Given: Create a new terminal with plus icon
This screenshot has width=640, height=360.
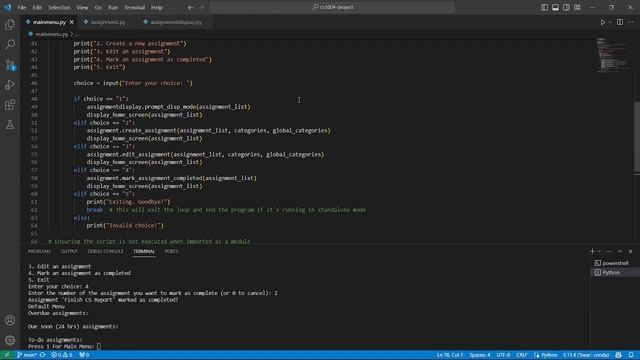Looking at the screenshot, I should click(592, 251).
